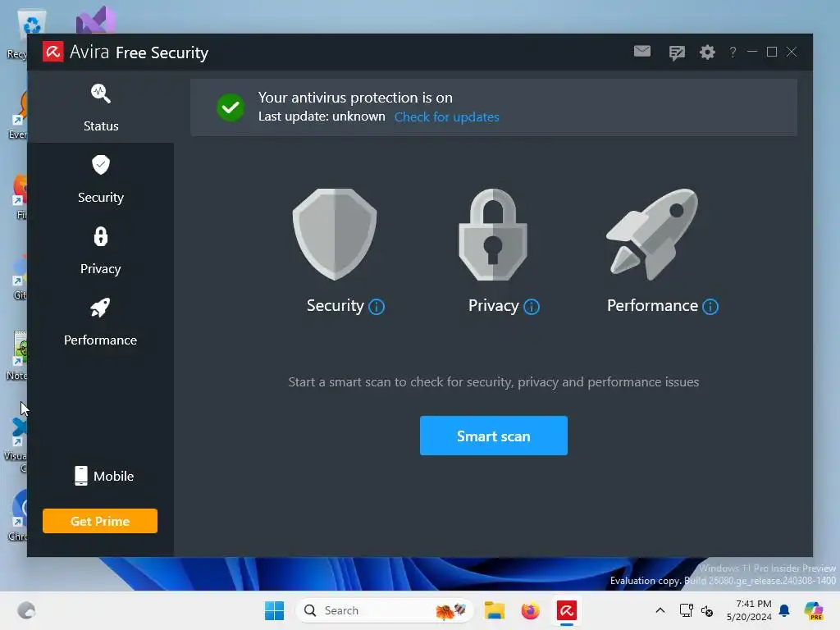Click the Avira logo in title bar
The width and height of the screenshot is (840, 630).
click(x=53, y=52)
